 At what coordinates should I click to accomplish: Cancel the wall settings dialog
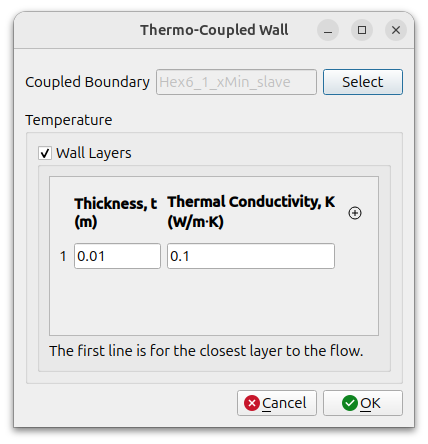277,403
